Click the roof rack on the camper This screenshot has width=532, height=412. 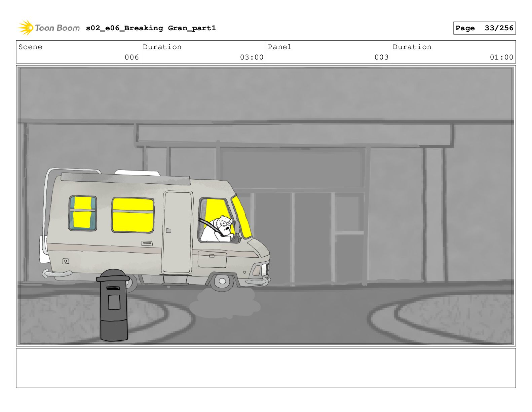[x=126, y=178]
